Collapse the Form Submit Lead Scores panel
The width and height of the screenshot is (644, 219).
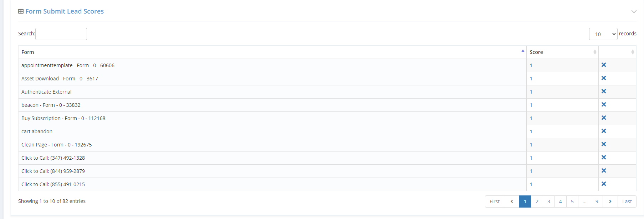(x=634, y=11)
